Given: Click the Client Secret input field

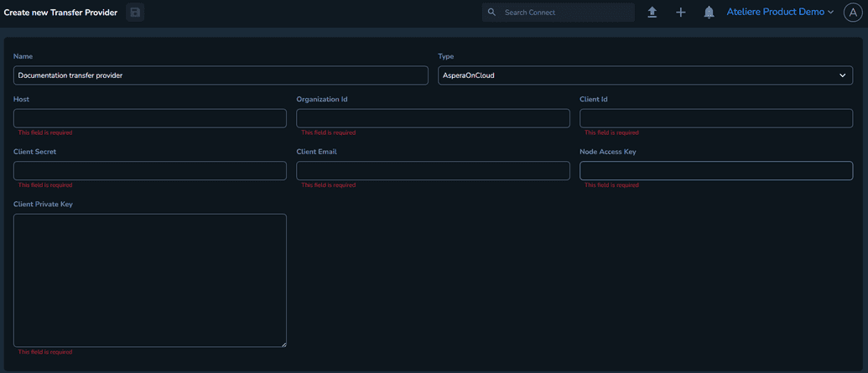Looking at the screenshot, I should tap(150, 170).
